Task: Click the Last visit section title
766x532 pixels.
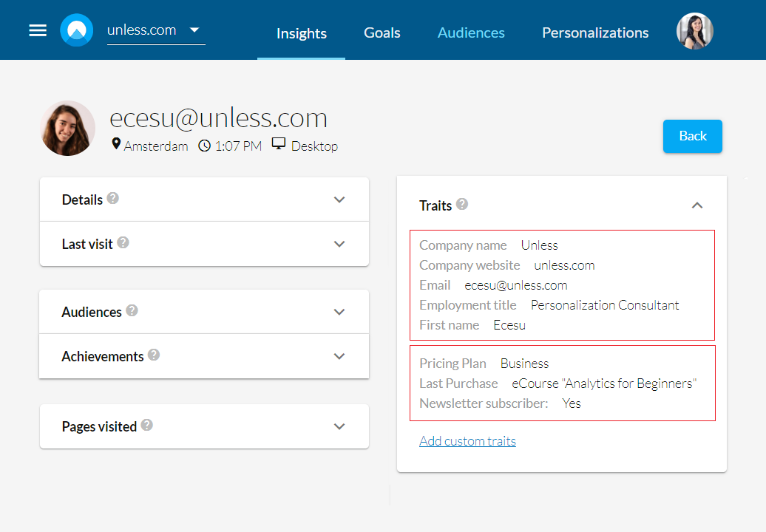Action: point(87,244)
